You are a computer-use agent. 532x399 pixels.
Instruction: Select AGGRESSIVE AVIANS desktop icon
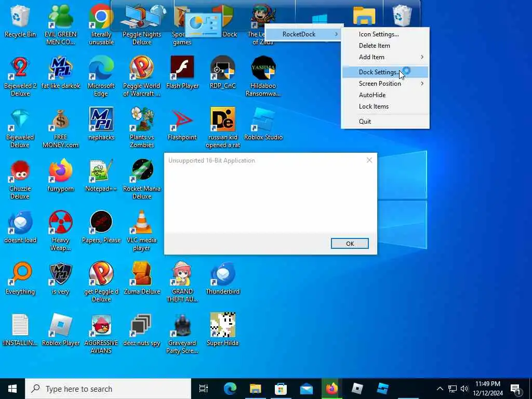coord(101,334)
